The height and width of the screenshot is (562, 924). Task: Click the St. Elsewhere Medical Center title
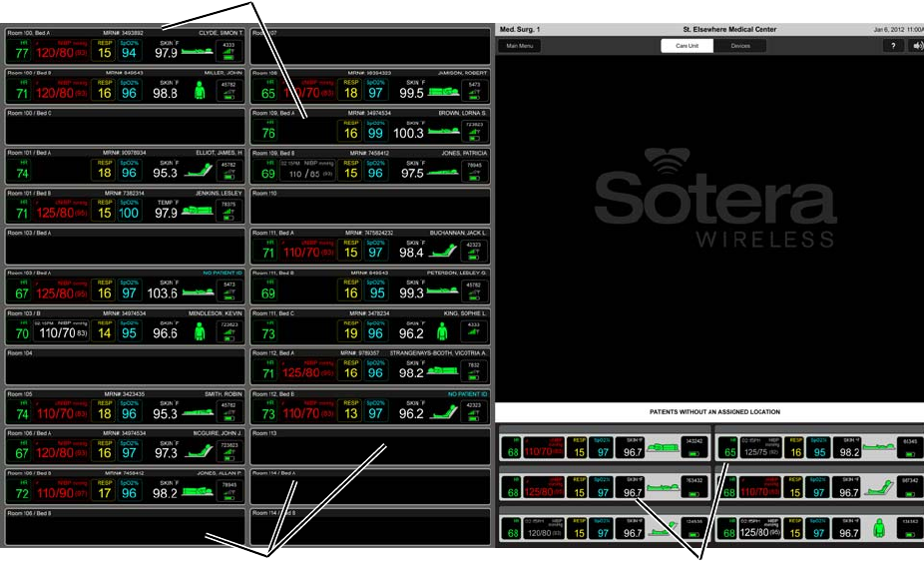pos(729,29)
